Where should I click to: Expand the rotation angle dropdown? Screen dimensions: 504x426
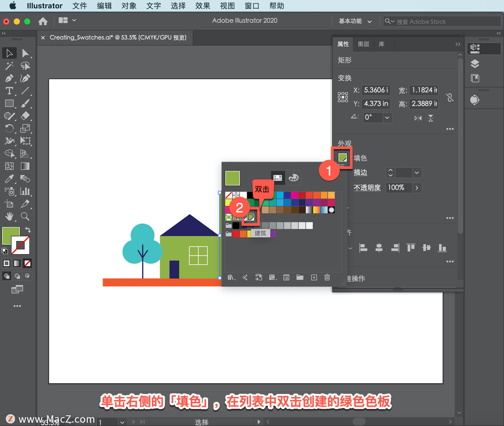387,118
